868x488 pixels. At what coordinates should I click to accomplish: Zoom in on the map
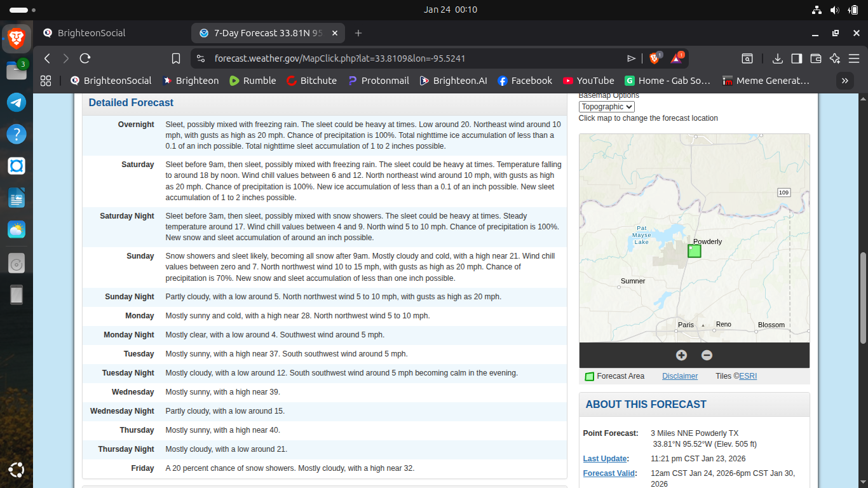681,355
